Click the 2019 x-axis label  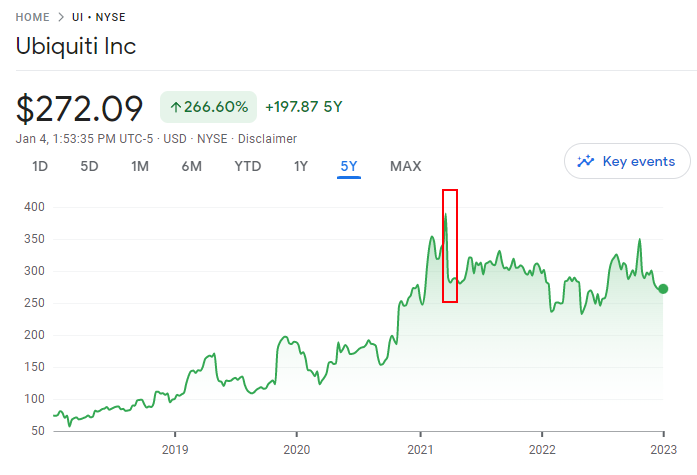175,450
